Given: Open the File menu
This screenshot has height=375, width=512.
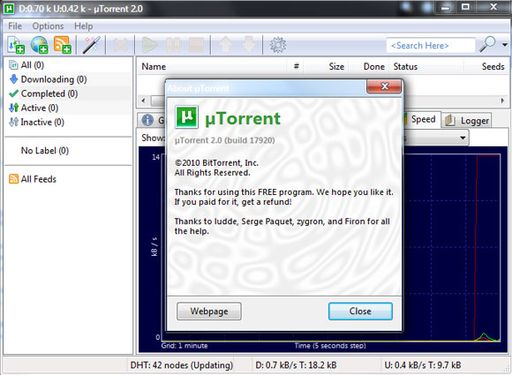Looking at the screenshot, I should [x=15, y=26].
